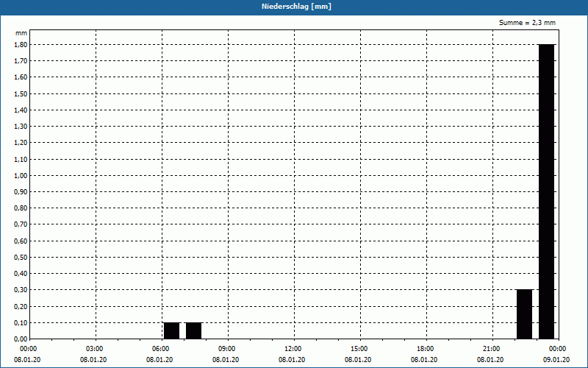Click the 1,30 y-axis label
The width and height of the screenshot is (588, 368).
21,127
